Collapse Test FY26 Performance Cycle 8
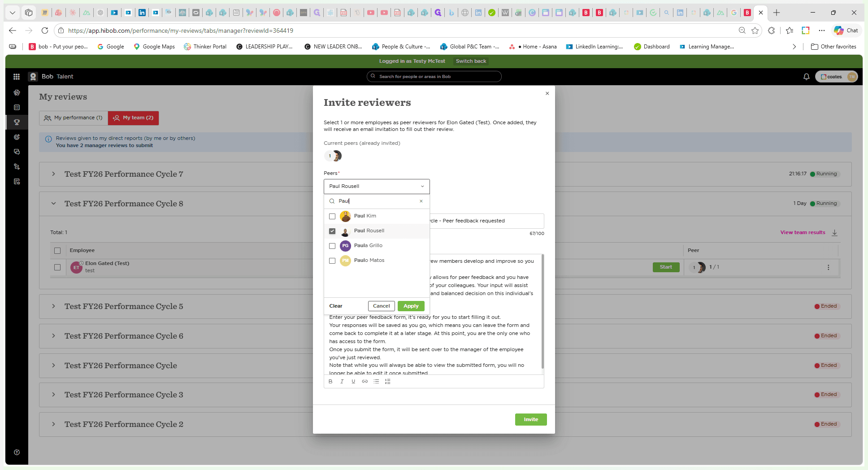868x470 pixels. tap(53, 204)
